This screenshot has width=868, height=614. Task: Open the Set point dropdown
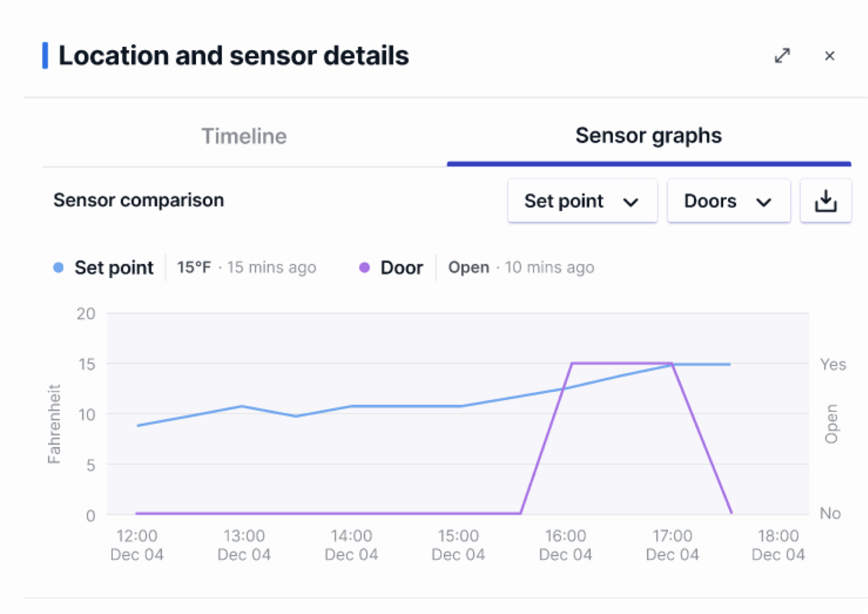click(x=582, y=201)
